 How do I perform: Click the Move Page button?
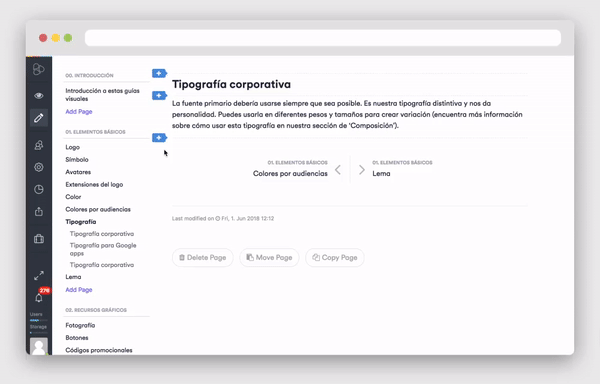coord(269,257)
